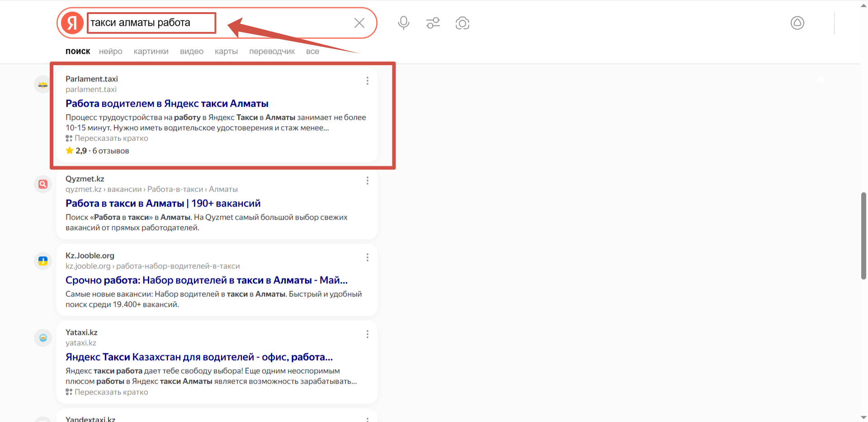
Task: Open options menu for Kz.Jooble.org result
Action: [367, 258]
